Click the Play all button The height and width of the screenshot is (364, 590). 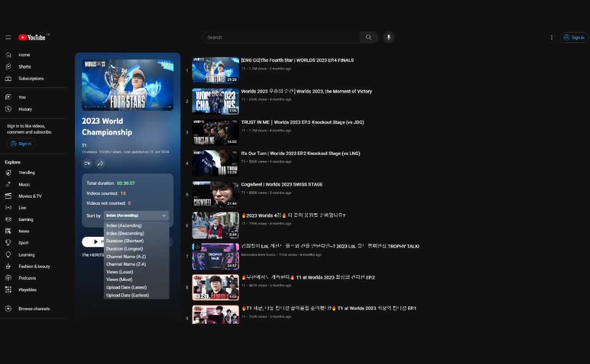click(93, 242)
